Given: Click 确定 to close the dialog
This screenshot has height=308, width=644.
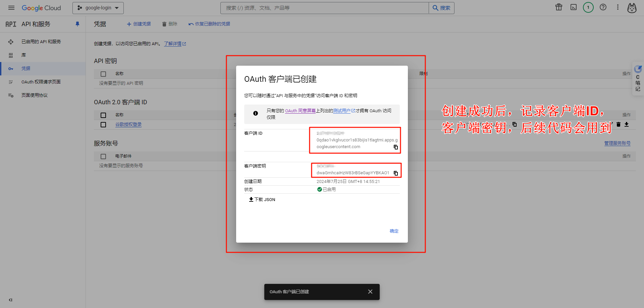Looking at the screenshot, I should click(394, 231).
